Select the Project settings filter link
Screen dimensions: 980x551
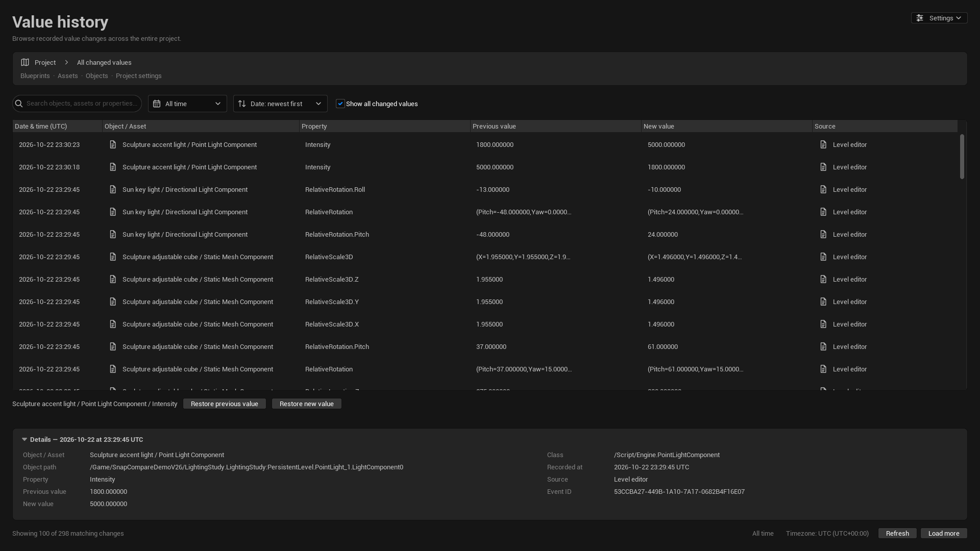click(x=139, y=76)
